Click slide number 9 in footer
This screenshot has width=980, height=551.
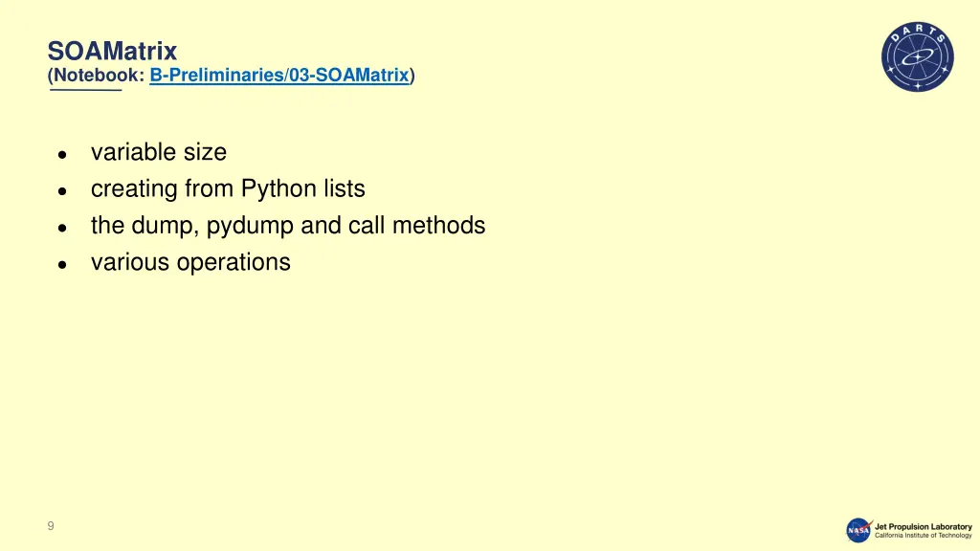(x=51, y=526)
